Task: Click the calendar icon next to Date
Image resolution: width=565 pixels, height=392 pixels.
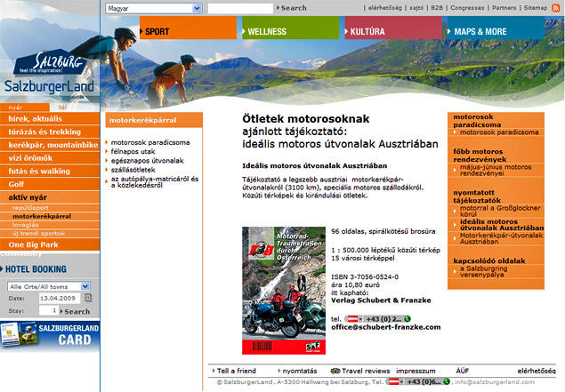Action: click(88, 298)
